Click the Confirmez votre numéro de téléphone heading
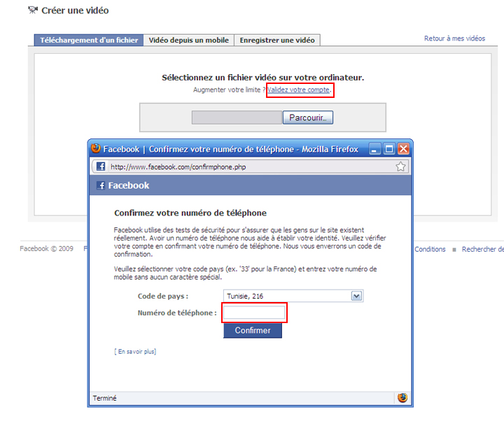 pos(190,213)
